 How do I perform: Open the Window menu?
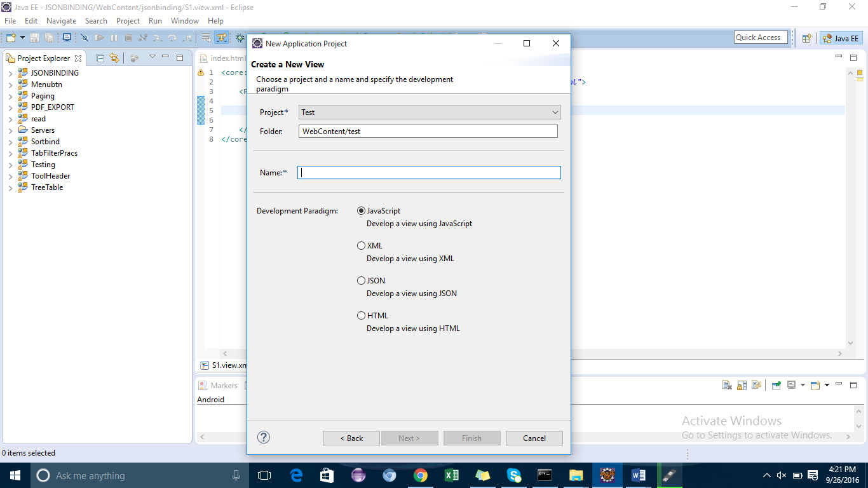coord(185,21)
